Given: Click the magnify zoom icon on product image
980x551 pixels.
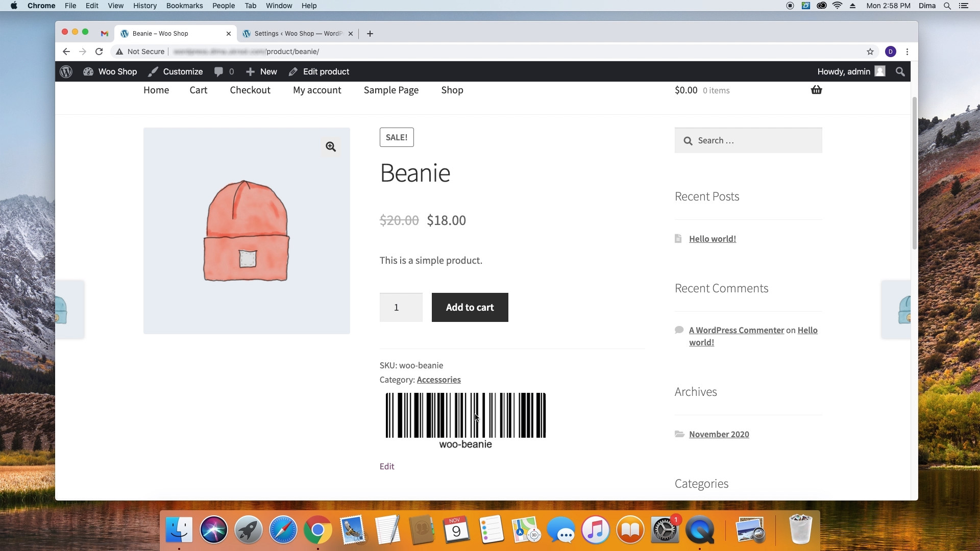Looking at the screenshot, I should click(x=330, y=146).
